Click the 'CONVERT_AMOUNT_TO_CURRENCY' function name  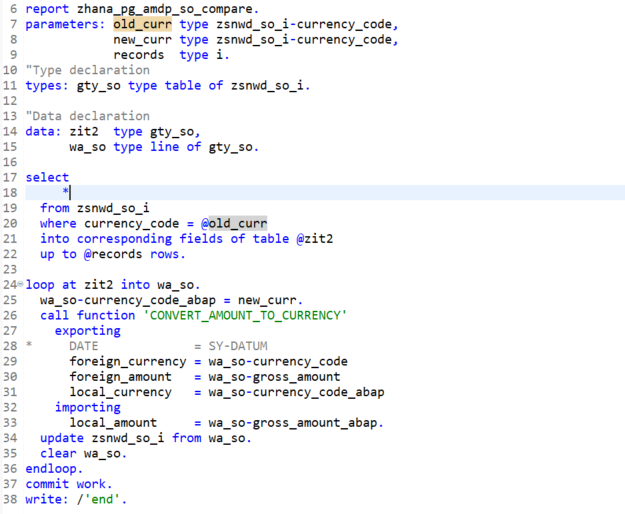click(x=245, y=316)
